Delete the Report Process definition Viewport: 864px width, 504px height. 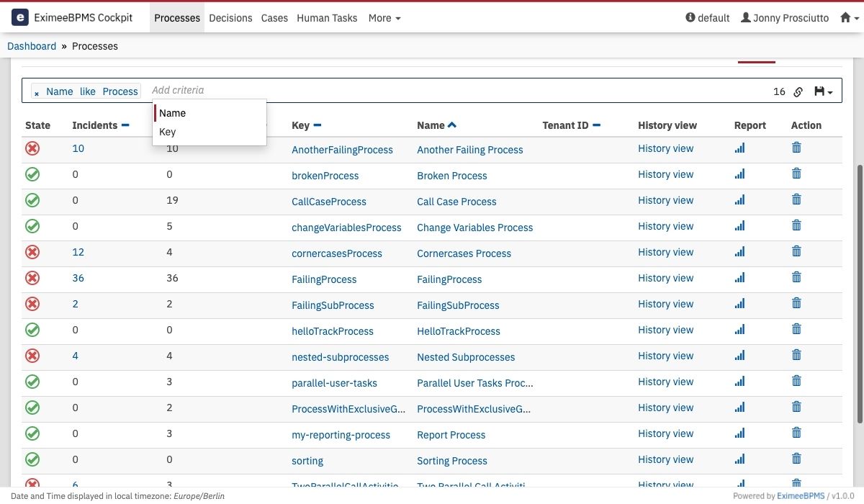(x=796, y=433)
